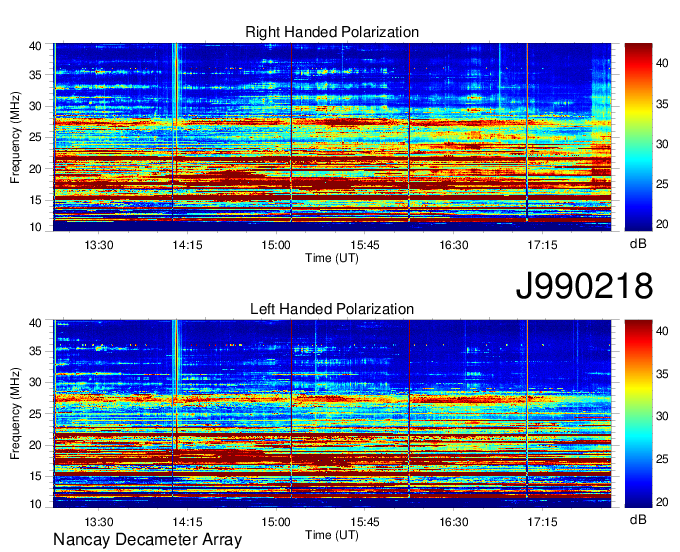680x552 pixels.
Task: Click the 10 MHz frequency tick of the left-handed plot
Action: coord(36,504)
